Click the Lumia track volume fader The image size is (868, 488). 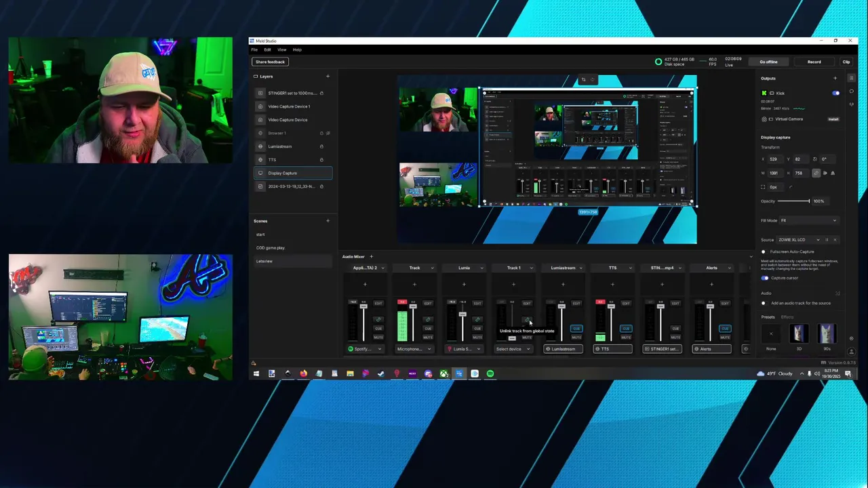462,314
